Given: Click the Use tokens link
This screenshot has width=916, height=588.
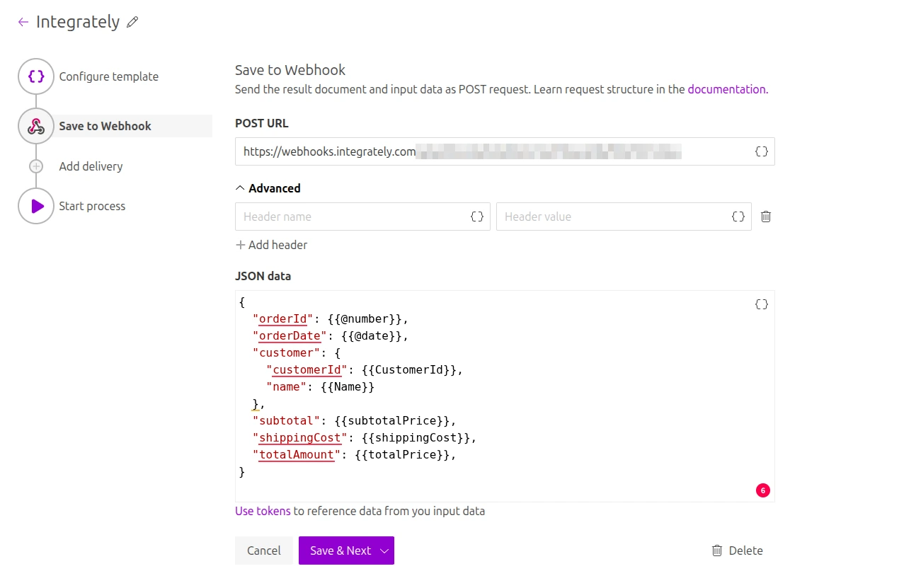Looking at the screenshot, I should pyautogui.click(x=263, y=511).
